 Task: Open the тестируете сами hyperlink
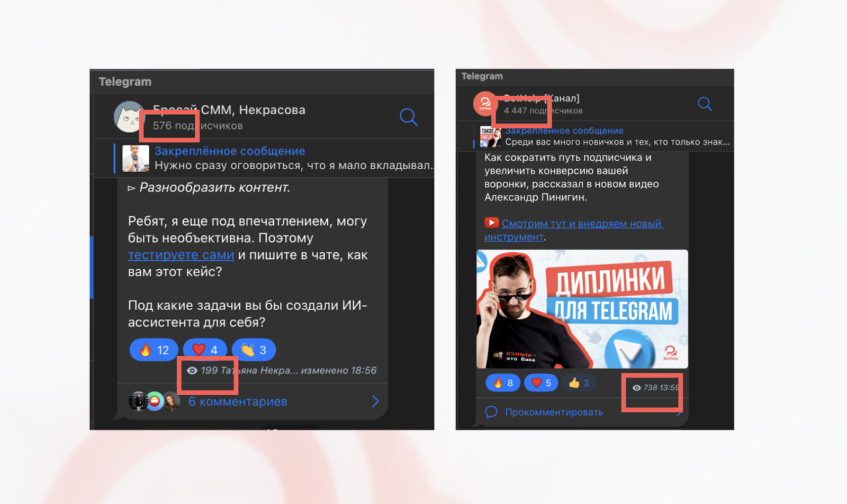[x=181, y=255]
